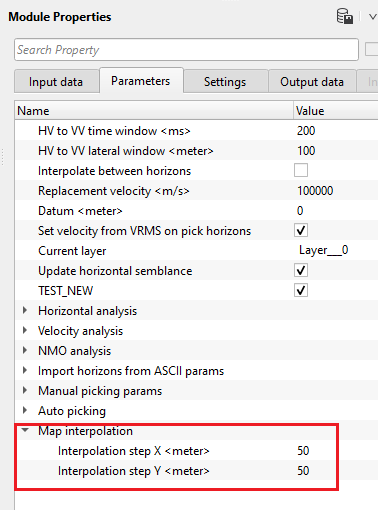Select the Datum <meter> row label
Screen dimensions: 378x510
(80, 211)
